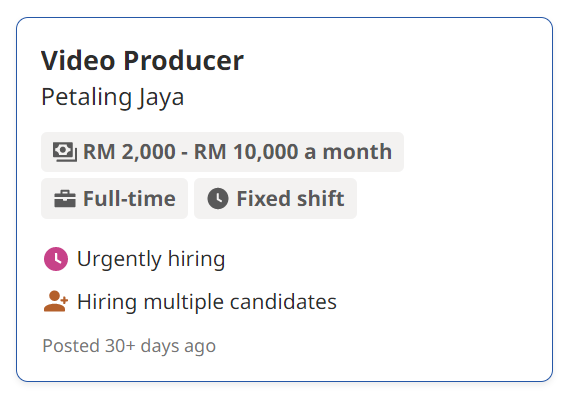Click the banknote salary icon
This screenshot has height=393, width=565.
tap(65, 152)
